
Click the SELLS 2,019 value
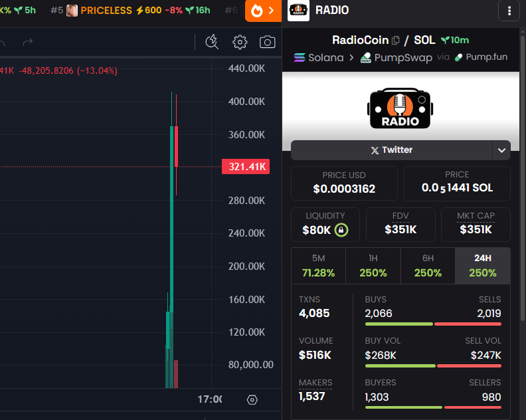(x=489, y=314)
